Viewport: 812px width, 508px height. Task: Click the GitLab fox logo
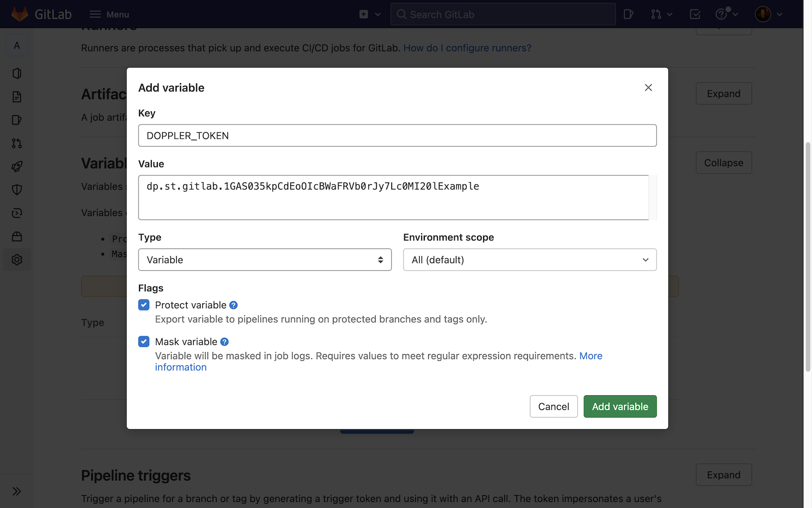20,14
